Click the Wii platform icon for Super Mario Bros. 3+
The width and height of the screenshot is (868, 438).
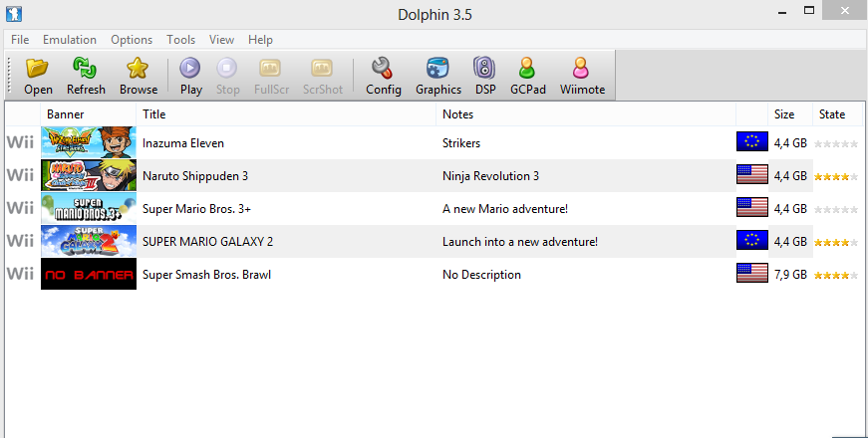(x=21, y=208)
